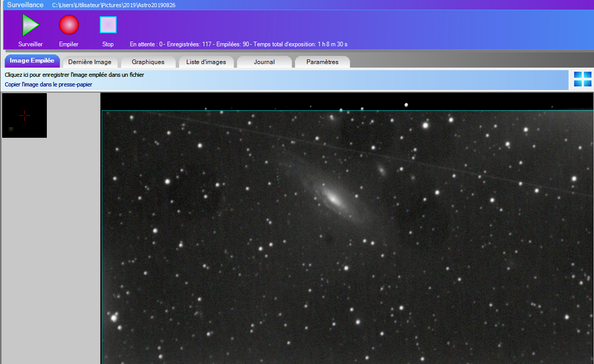Open the Journal tab

click(264, 62)
